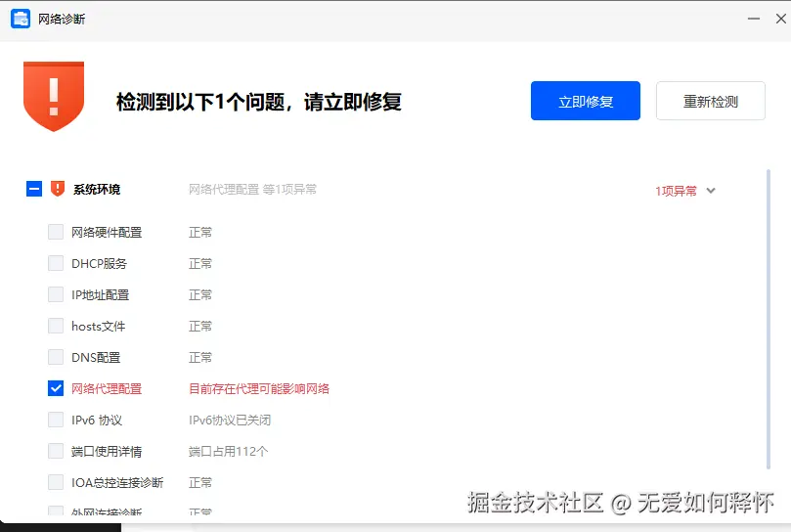
Task: Click the IP地址配置 item label
Action: pos(101,294)
